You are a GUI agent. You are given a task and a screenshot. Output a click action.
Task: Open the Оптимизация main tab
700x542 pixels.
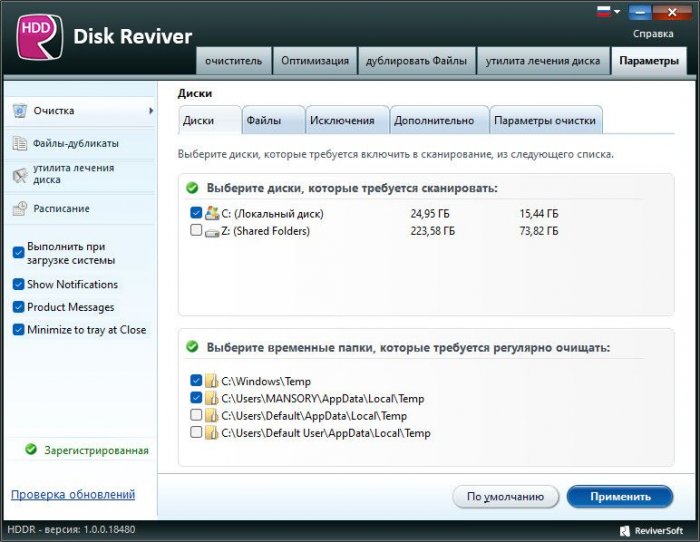315,61
